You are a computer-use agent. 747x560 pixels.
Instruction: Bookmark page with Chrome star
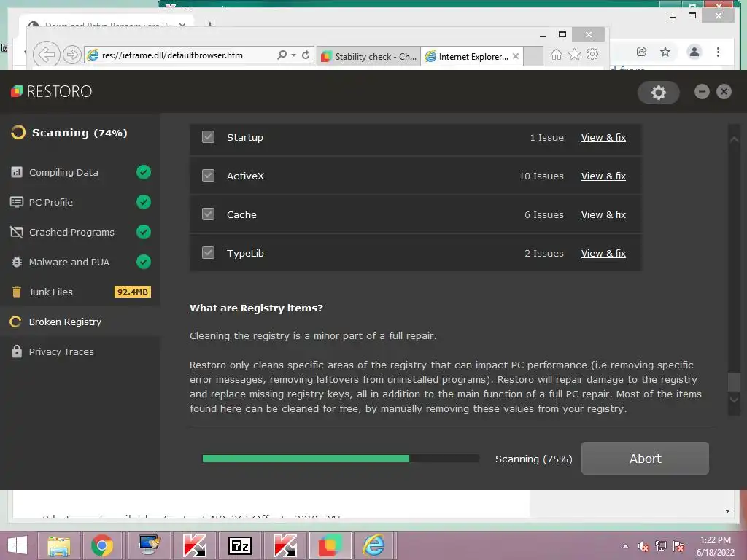(665, 52)
